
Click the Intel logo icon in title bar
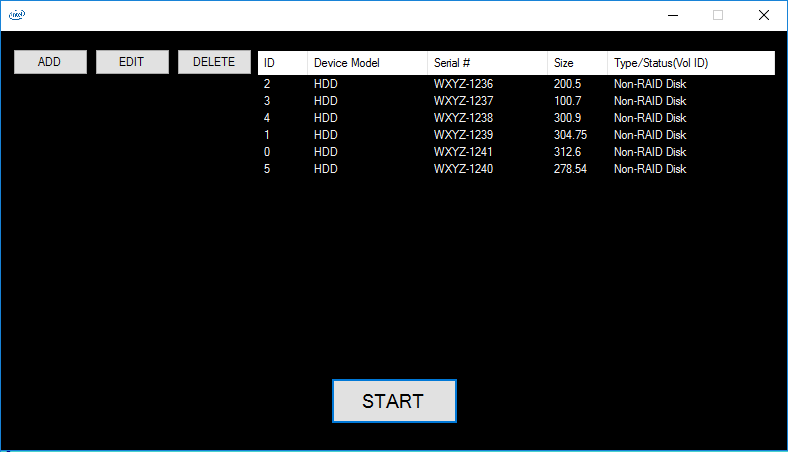click(x=17, y=15)
